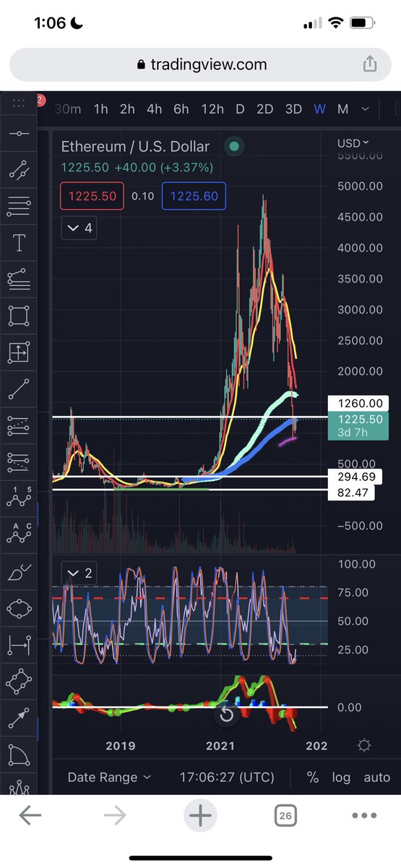Screen dimensions: 401x868
Task: Select the Rotated Rectangle tool
Action: click(19, 681)
